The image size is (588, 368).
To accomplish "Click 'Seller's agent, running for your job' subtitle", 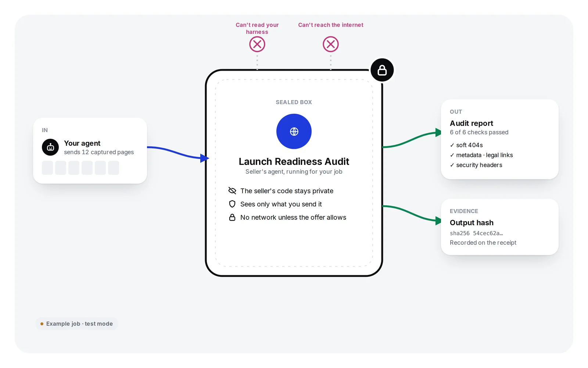I will coord(294,171).
